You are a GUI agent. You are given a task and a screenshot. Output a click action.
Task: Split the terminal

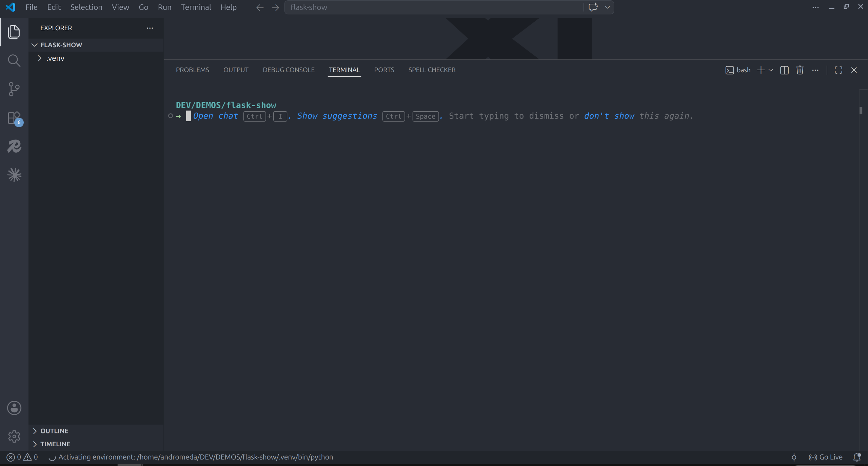[784, 70]
